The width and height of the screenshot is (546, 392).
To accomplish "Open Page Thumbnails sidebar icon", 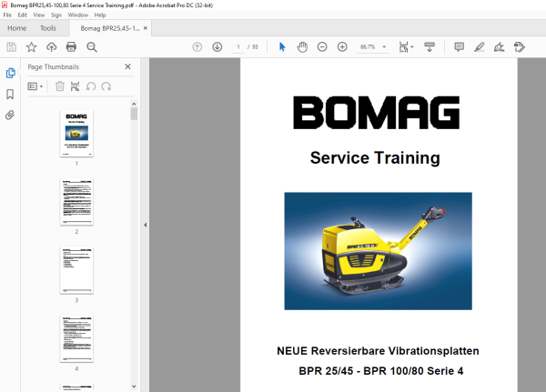I will [10, 73].
